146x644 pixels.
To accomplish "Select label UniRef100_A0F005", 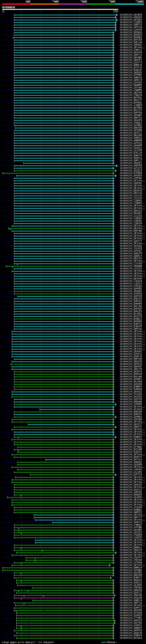I will point(131,399).
